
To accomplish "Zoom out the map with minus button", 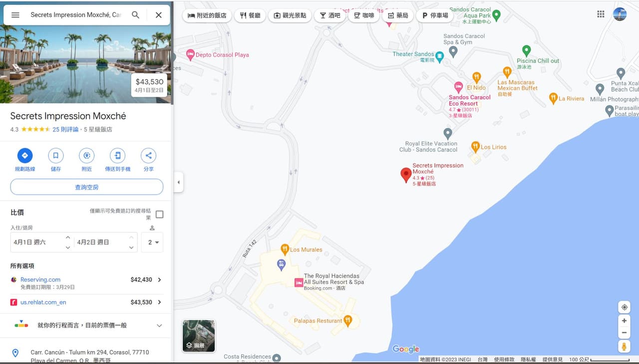I will point(624,333).
